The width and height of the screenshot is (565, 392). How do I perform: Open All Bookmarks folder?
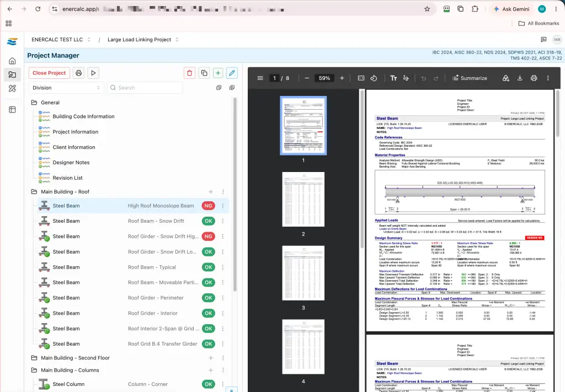pos(539,23)
